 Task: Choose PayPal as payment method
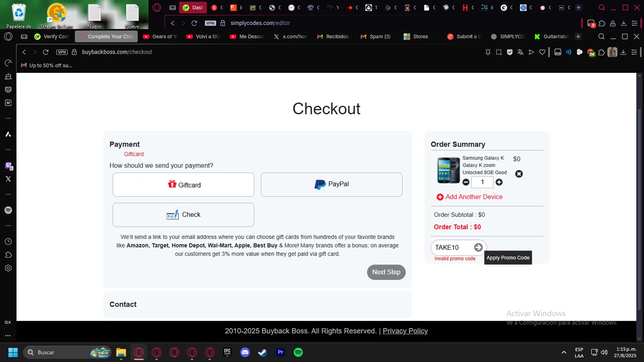(331, 185)
